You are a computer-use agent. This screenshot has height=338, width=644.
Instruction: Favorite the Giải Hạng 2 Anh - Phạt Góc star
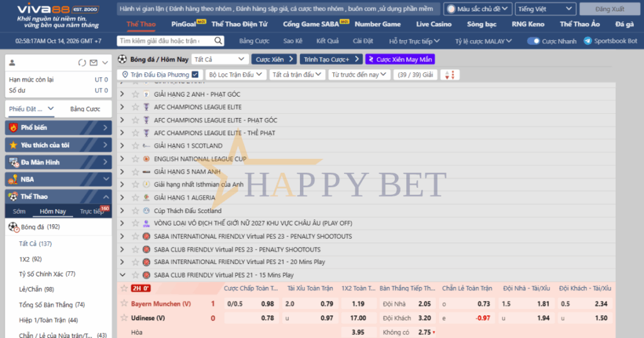point(135,94)
